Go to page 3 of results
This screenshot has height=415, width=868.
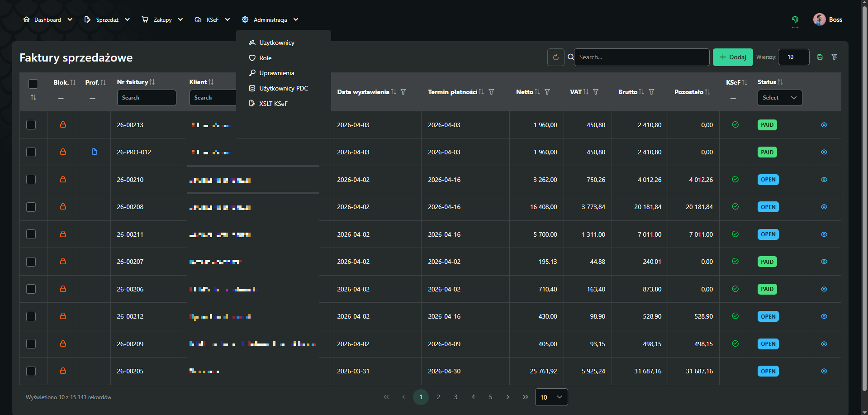tap(455, 397)
